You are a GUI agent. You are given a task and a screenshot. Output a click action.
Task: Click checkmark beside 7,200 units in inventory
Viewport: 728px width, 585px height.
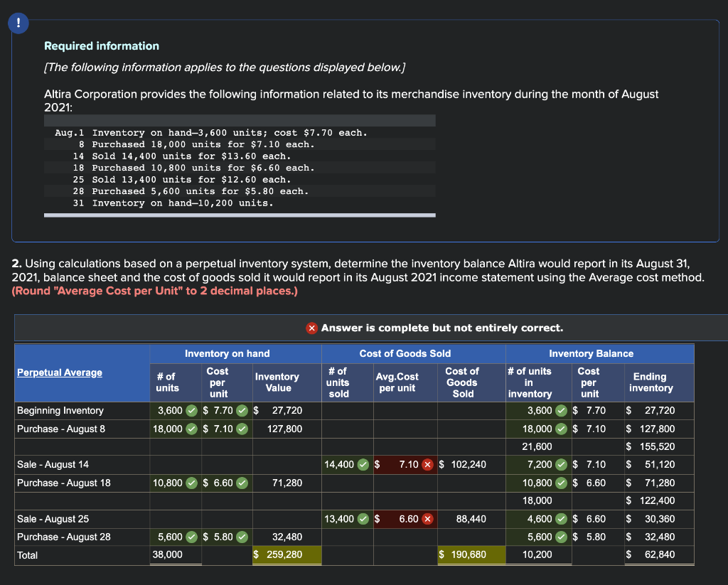pos(562,465)
